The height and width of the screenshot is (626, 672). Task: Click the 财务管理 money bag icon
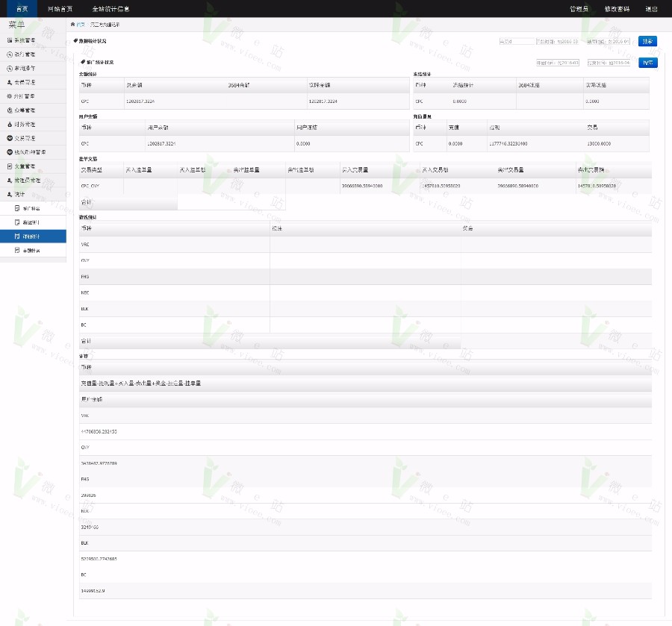(x=10, y=124)
